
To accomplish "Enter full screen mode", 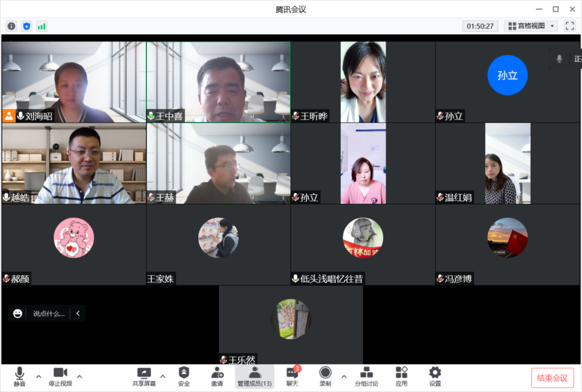I will tap(570, 26).
